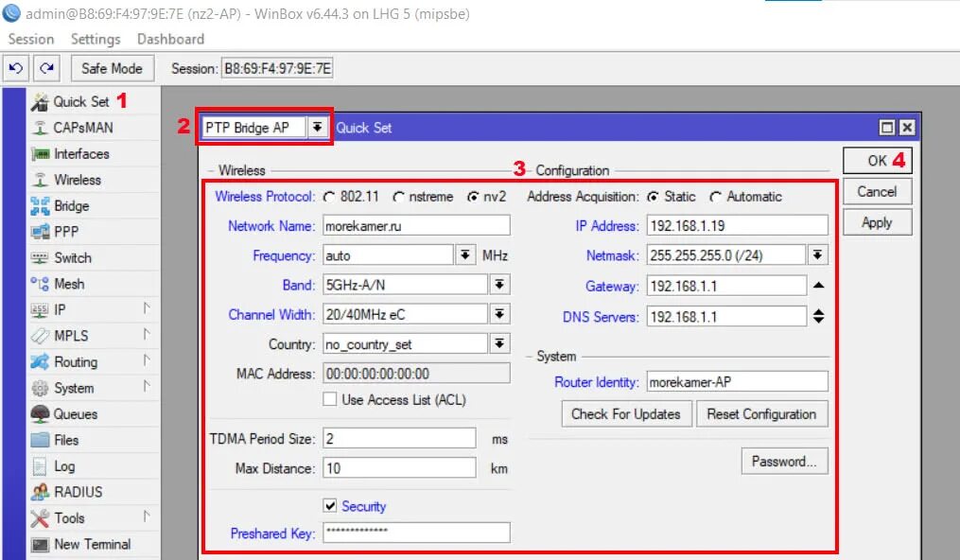Click the Password... button
The height and width of the screenshot is (560, 960).
(x=784, y=462)
